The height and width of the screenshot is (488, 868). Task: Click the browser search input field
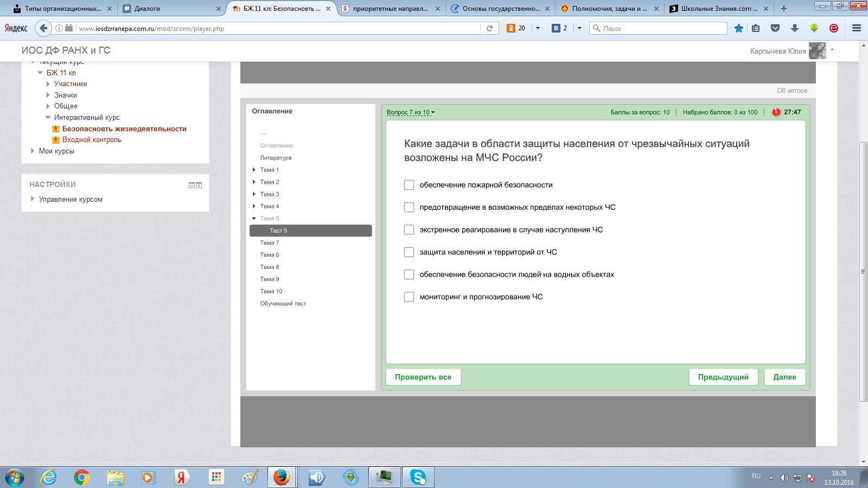[x=662, y=28]
